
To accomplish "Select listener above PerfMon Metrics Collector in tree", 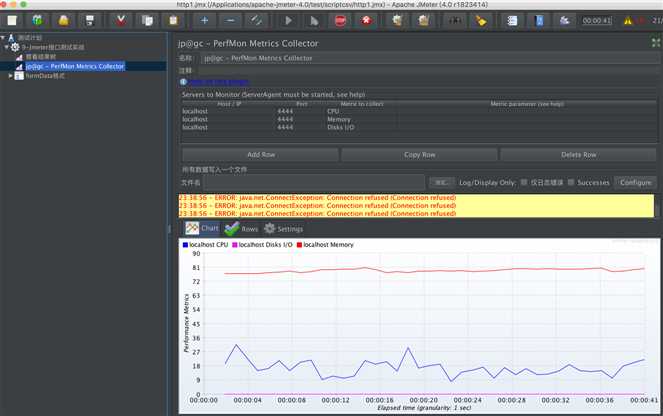I will 41,57.
